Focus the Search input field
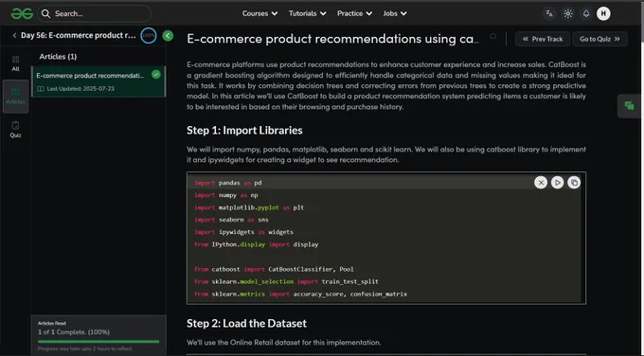The width and height of the screenshot is (644, 356). [95, 13]
